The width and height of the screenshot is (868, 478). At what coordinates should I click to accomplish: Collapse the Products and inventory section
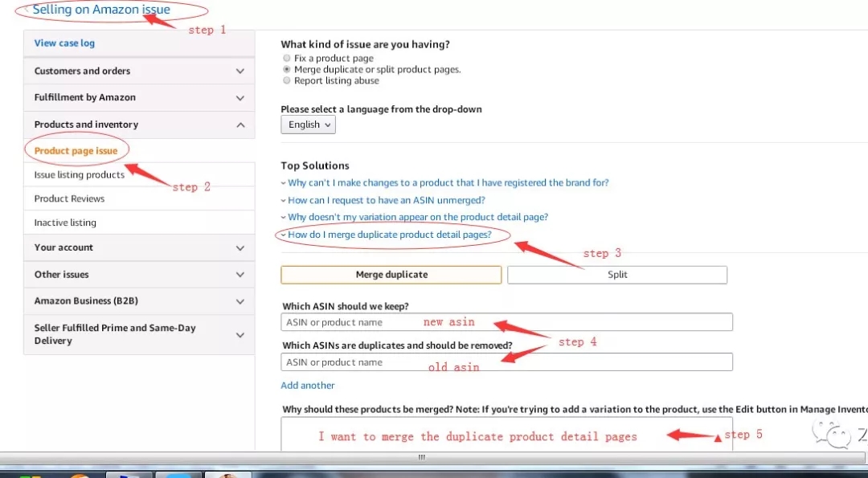click(x=139, y=125)
